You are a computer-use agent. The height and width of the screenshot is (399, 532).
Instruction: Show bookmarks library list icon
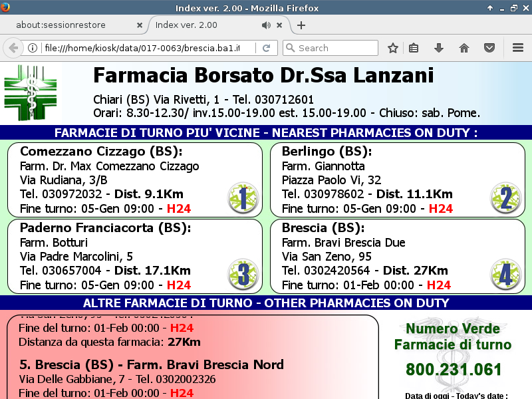(414, 48)
